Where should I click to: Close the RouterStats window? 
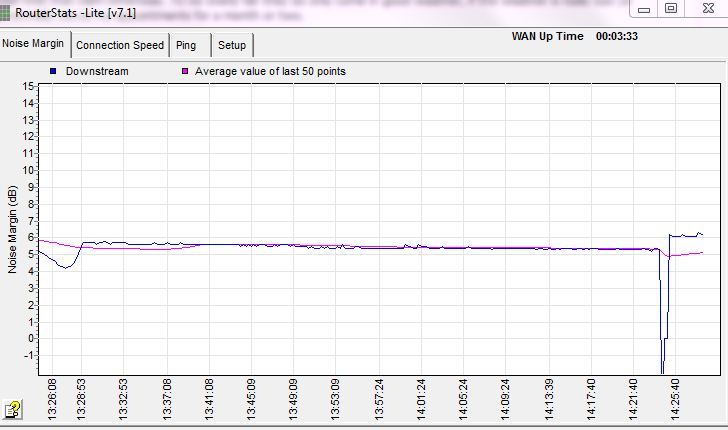coord(708,8)
